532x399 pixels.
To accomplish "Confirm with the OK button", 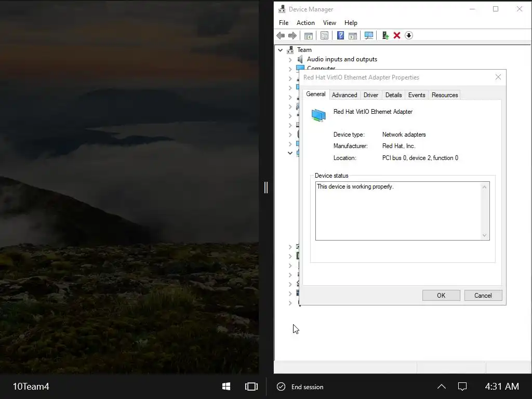I will point(441,296).
